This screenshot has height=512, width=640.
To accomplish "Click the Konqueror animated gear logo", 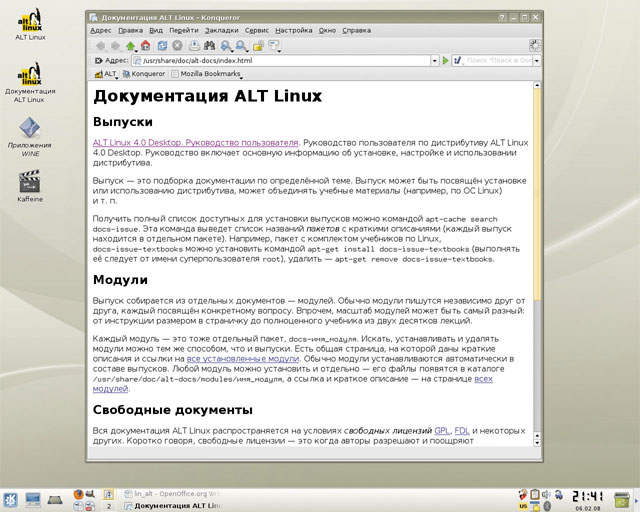I will click(535, 45).
